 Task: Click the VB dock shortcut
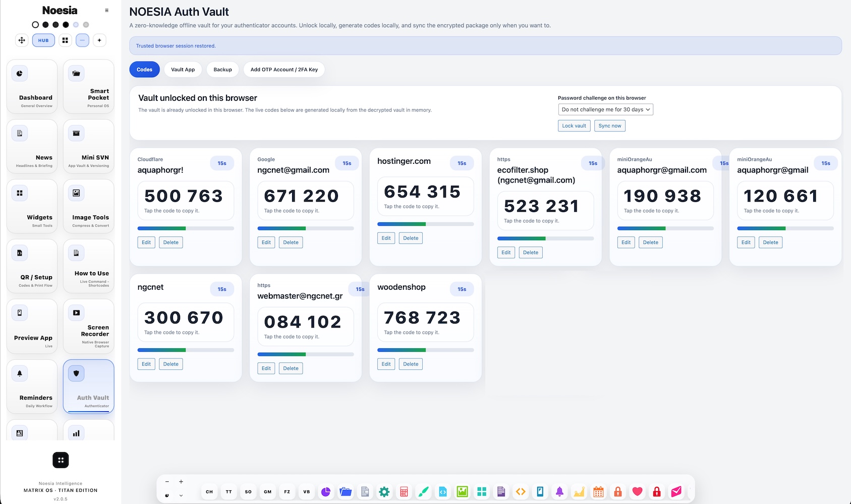(306, 491)
